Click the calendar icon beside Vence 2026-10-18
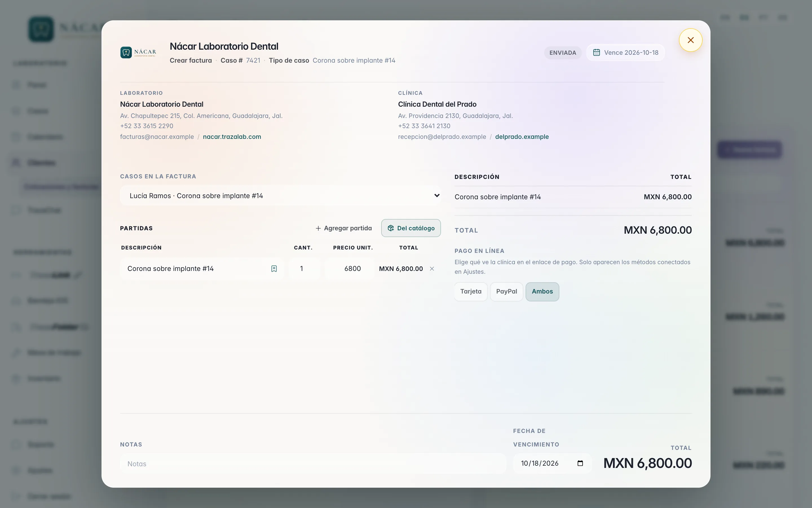 click(596, 52)
